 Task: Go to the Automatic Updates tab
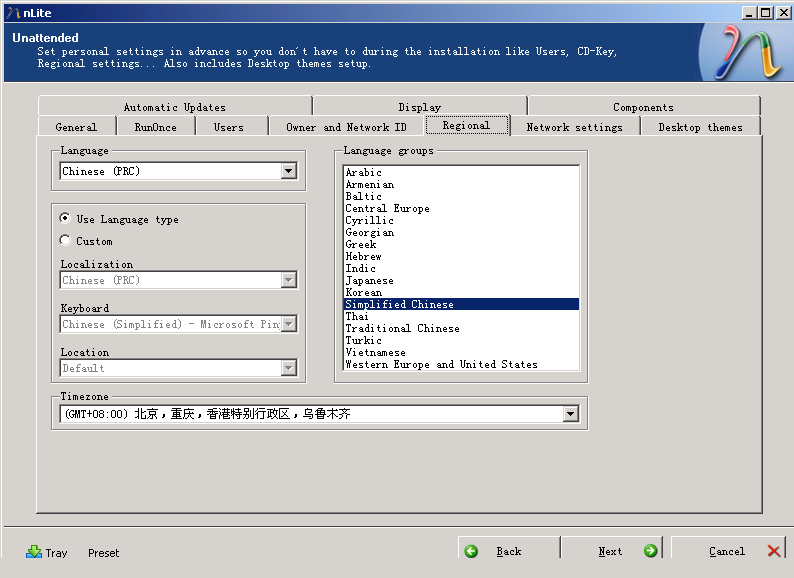175,107
